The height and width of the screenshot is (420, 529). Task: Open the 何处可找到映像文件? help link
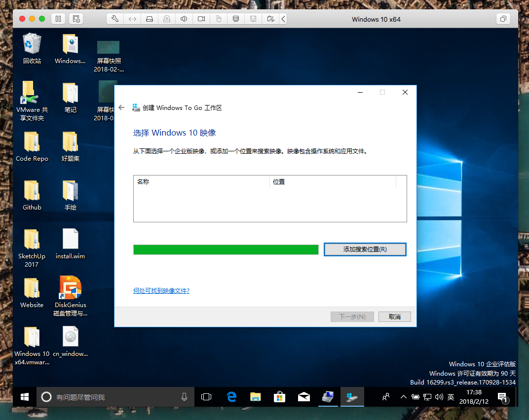pyautogui.click(x=161, y=291)
